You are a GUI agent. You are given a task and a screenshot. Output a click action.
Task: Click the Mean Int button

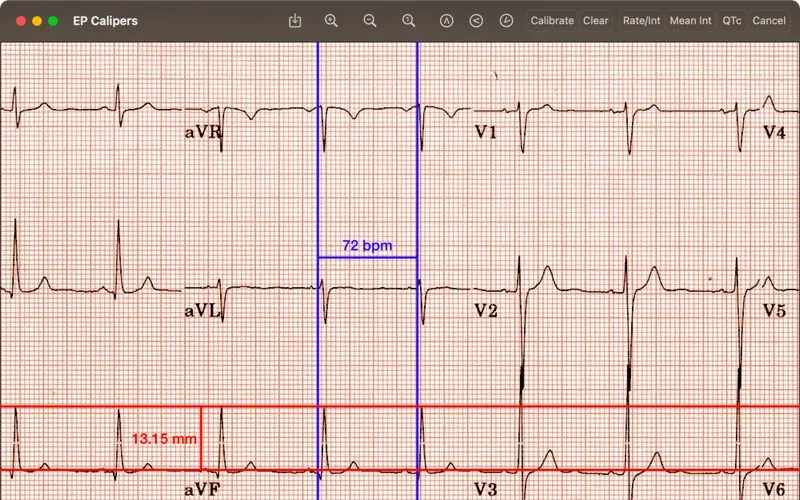tap(690, 21)
